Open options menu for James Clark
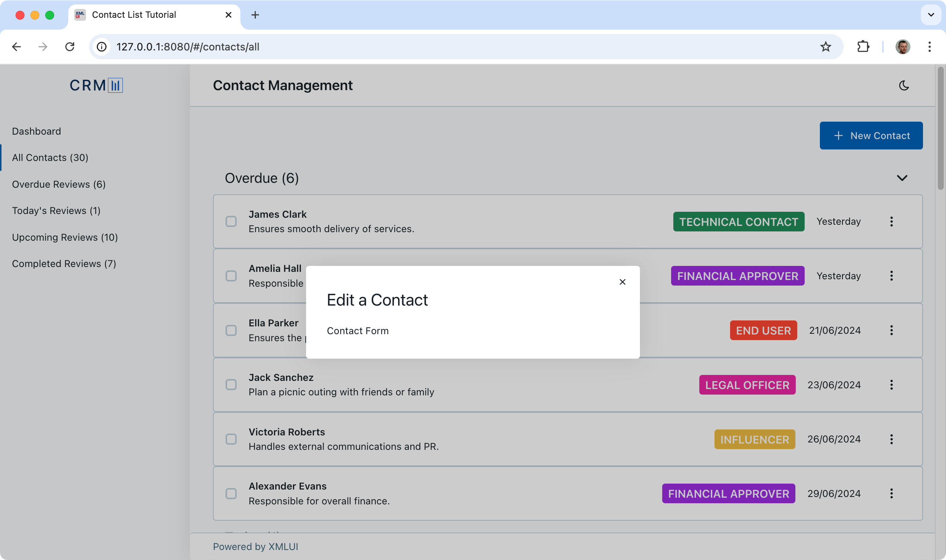 tap(891, 221)
